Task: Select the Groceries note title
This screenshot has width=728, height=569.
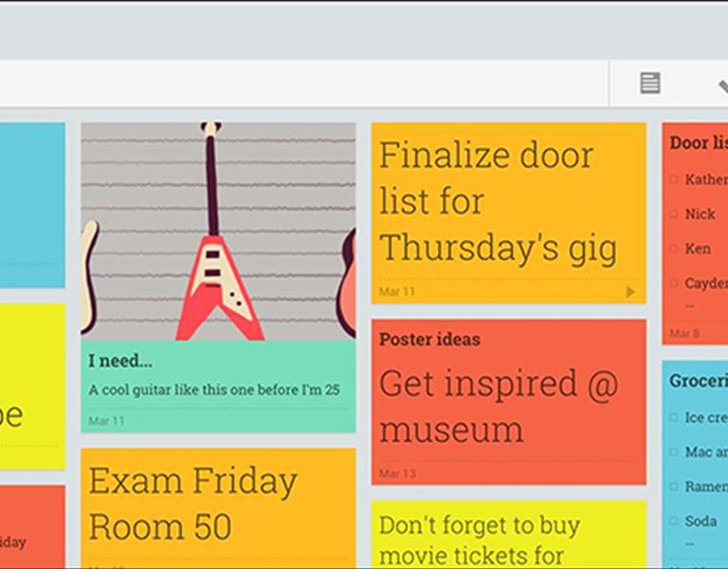Action: (x=699, y=381)
